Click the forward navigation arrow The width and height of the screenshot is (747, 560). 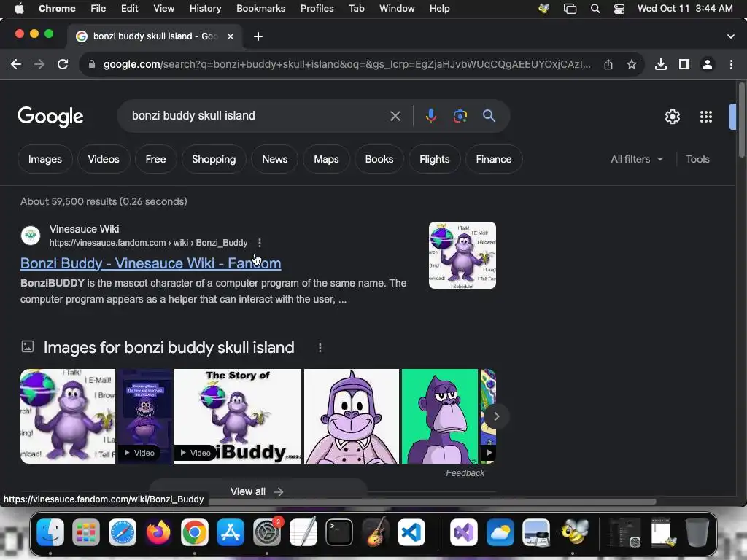click(x=39, y=64)
